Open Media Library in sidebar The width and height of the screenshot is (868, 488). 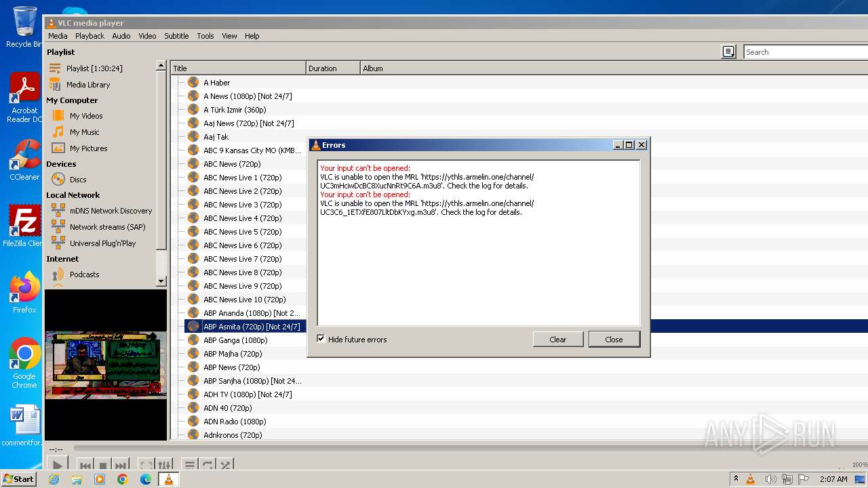[x=88, y=85]
